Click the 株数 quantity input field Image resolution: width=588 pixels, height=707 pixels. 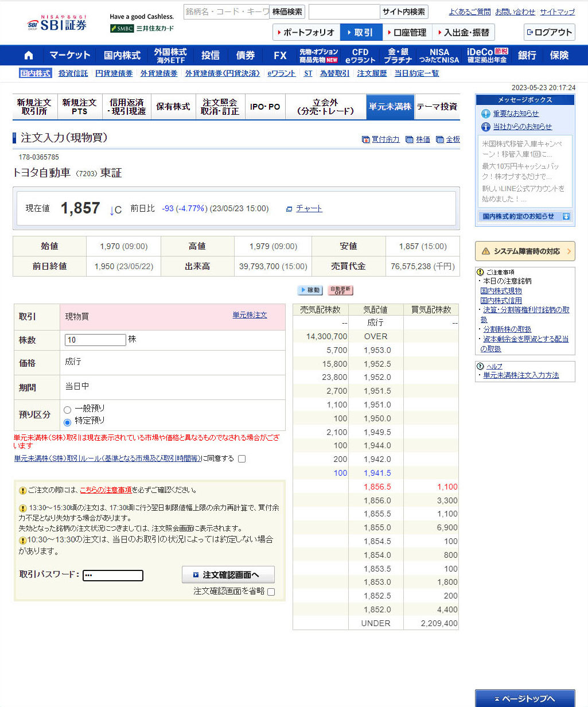pos(95,340)
